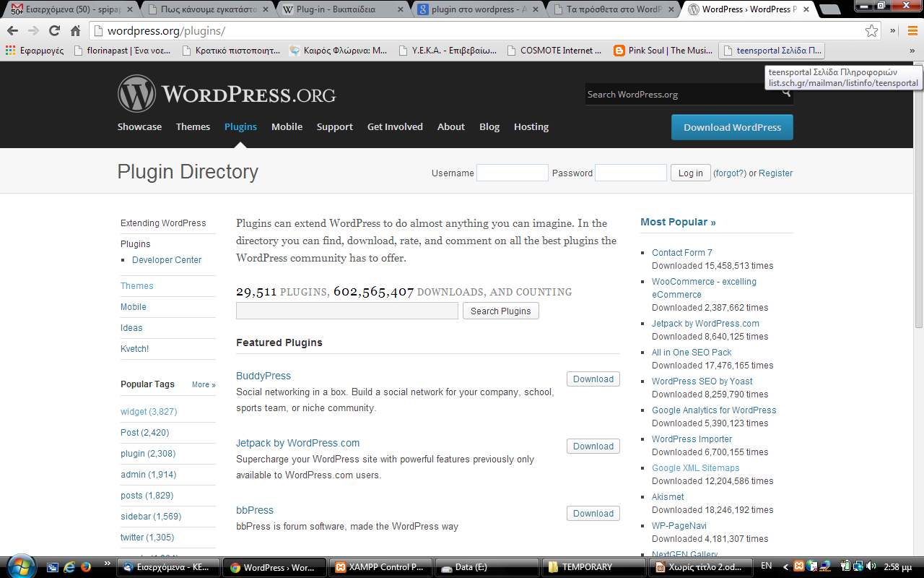This screenshot has width=924, height=578.
Task: Download the BuddyPress plugin
Action: click(593, 379)
